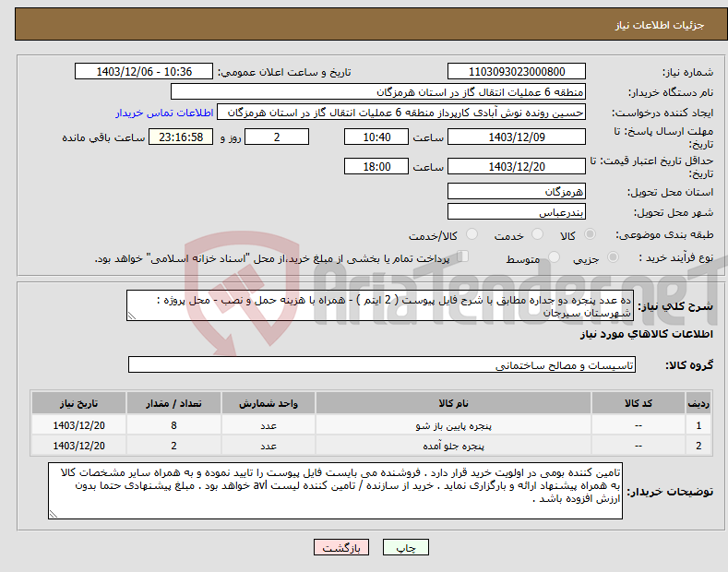Click the buyer notes text area
This screenshot has width=728, height=572.
tap(335, 491)
